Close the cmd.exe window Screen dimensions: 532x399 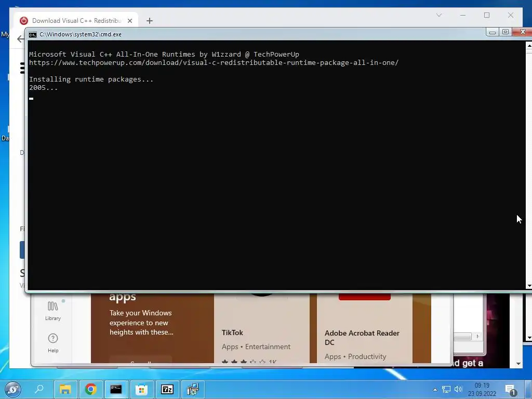pos(523,32)
